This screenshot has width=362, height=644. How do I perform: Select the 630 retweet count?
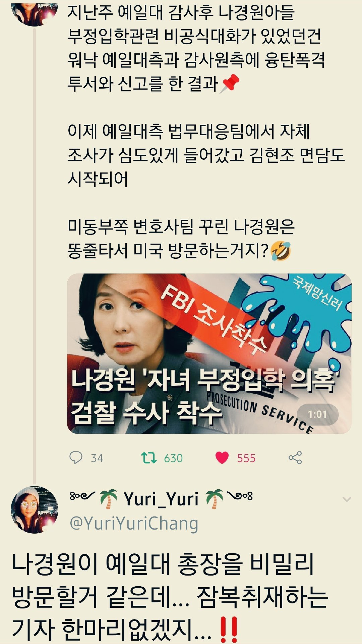click(x=173, y=458)
